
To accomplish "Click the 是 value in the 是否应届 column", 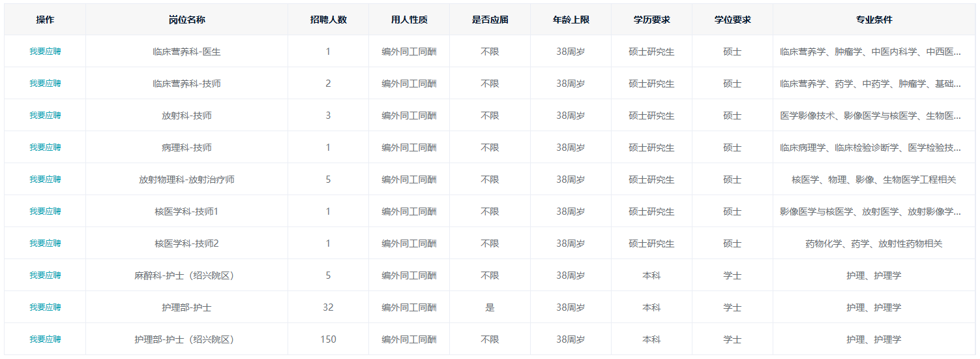I will tap(490, 307).
